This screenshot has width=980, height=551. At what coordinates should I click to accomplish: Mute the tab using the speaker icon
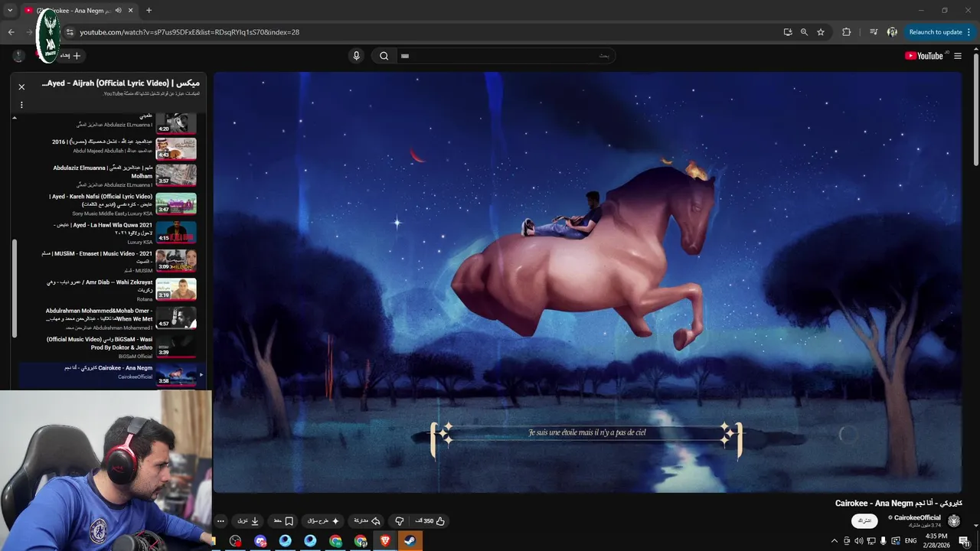pos(117,11)
